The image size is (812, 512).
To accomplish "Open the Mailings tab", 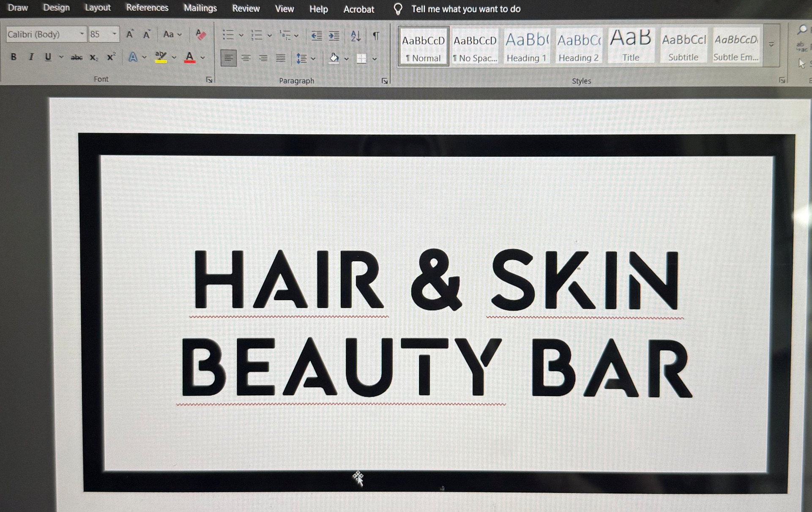I will [x=200, y=8].
